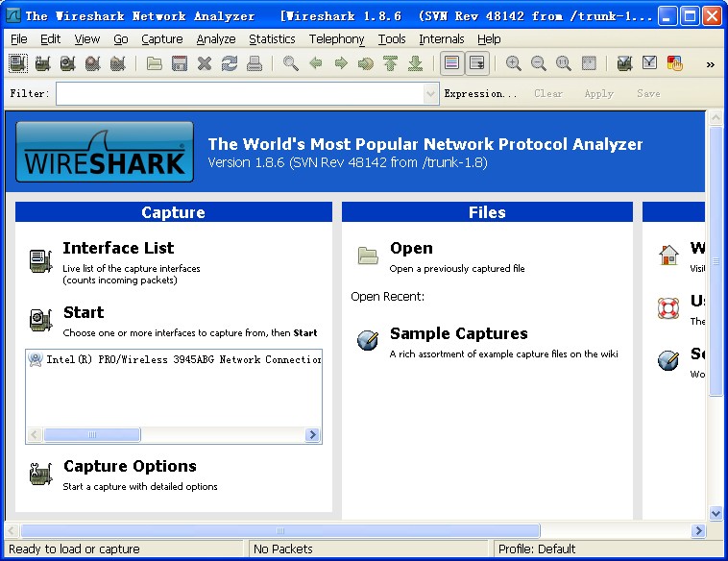The image size is (728, 561).
Task: Toggle auto scroll during live capture
Action: tap(476, 62)
